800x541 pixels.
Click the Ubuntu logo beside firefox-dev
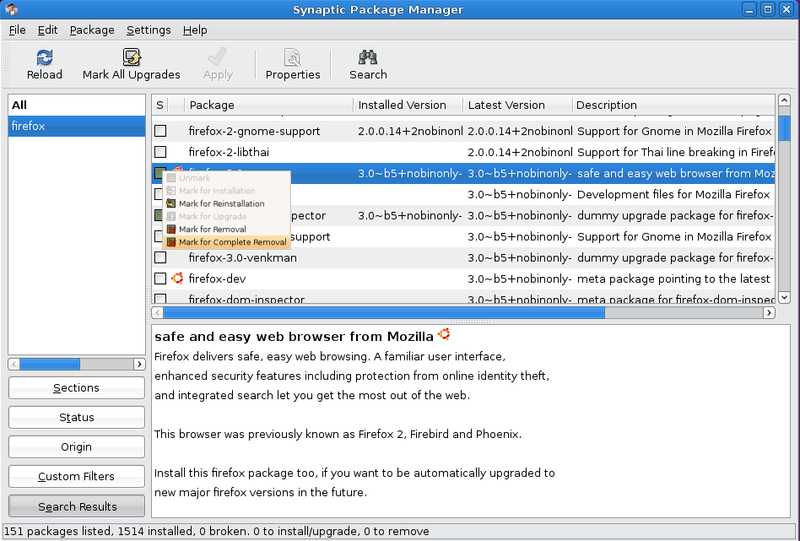[177, 278]
